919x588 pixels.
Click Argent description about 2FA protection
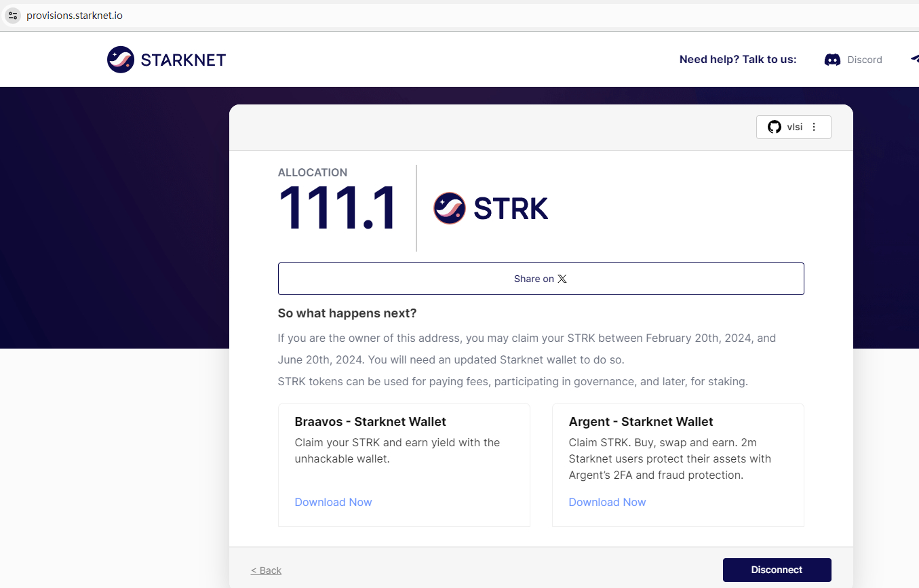[670, 459]
